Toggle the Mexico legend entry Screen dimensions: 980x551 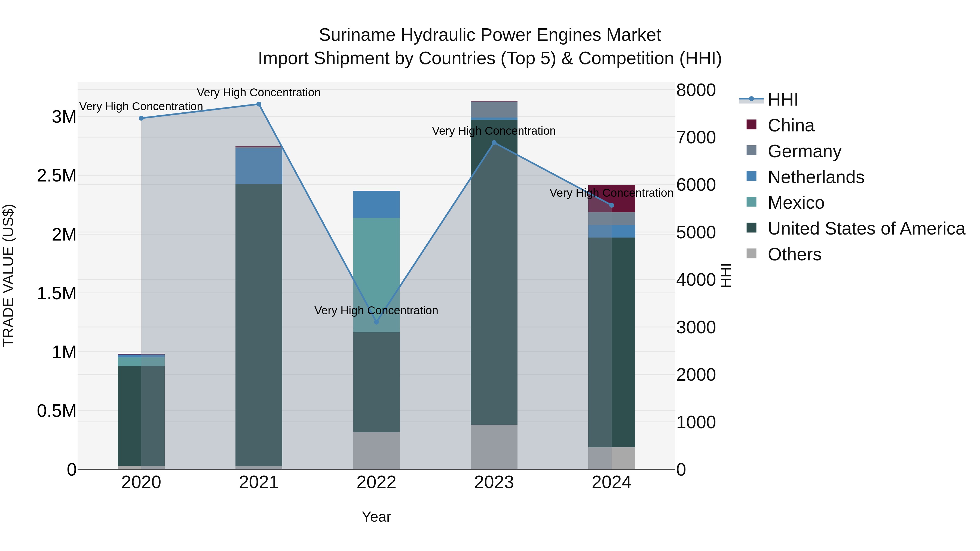pos(785,203)
